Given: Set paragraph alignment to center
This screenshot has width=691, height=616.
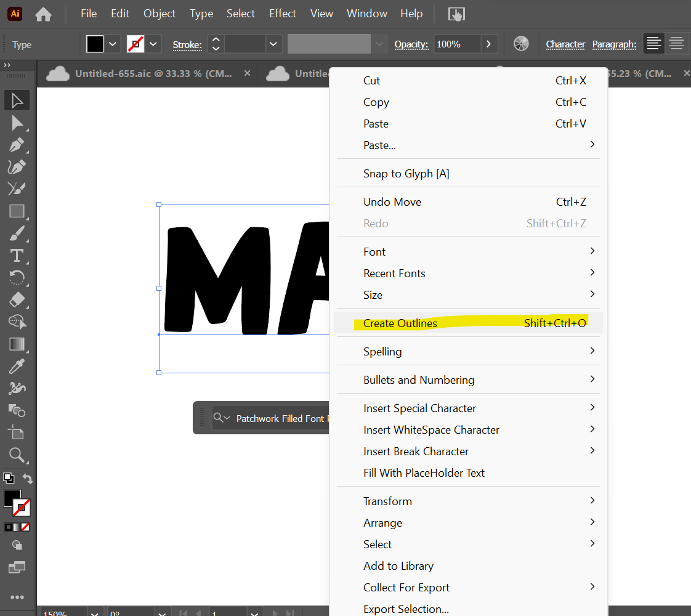Looking at the screenshot, I should coord(676,44).
